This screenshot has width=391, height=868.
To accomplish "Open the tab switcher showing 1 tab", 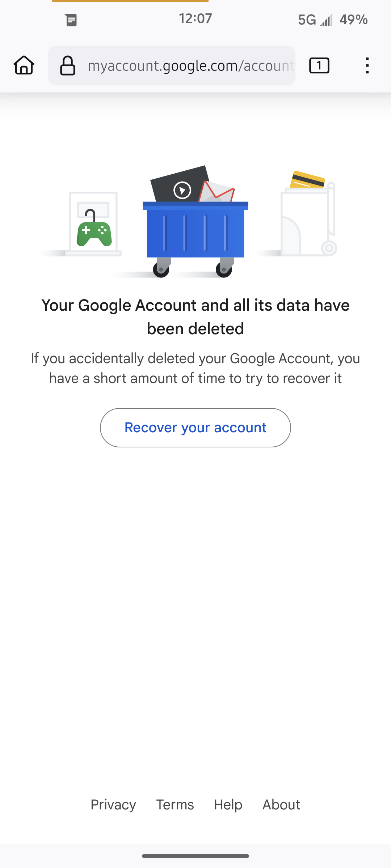I will (319, 65).
